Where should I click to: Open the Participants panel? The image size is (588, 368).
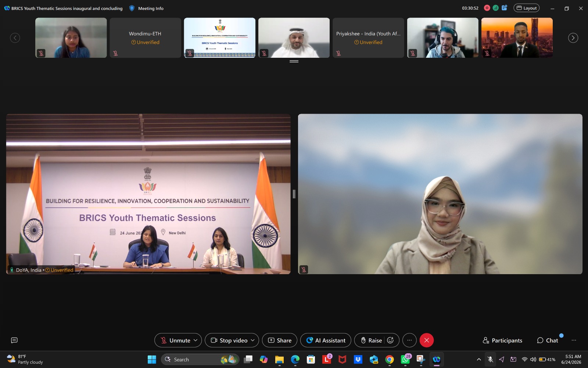click(x=502, y=340)
